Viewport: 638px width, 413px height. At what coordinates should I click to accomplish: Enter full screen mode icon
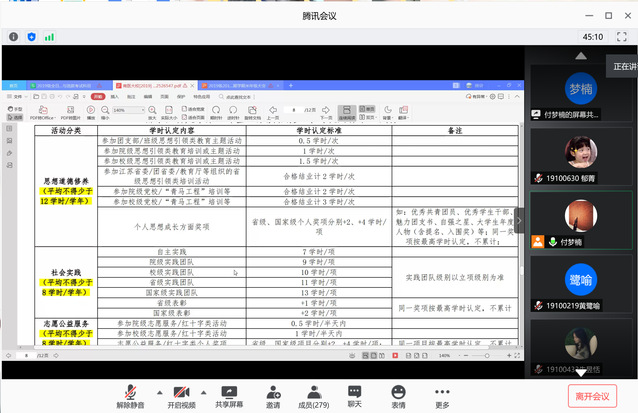click(x=623, y=36)
